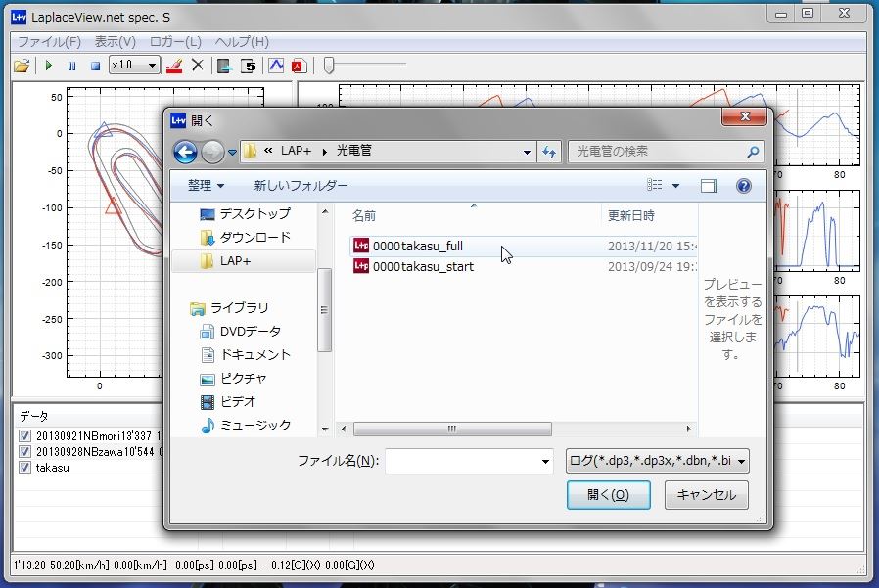879x588 pixels.
Task: Click the LAP+ breadcrumb in the address bar
Action: (x=296, y=151)
